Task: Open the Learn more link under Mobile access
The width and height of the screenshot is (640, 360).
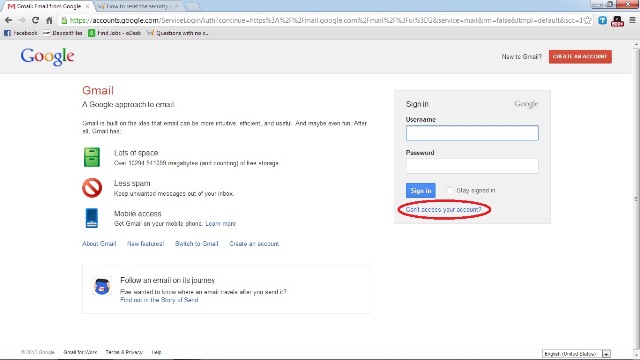Action: pos(221,224)
